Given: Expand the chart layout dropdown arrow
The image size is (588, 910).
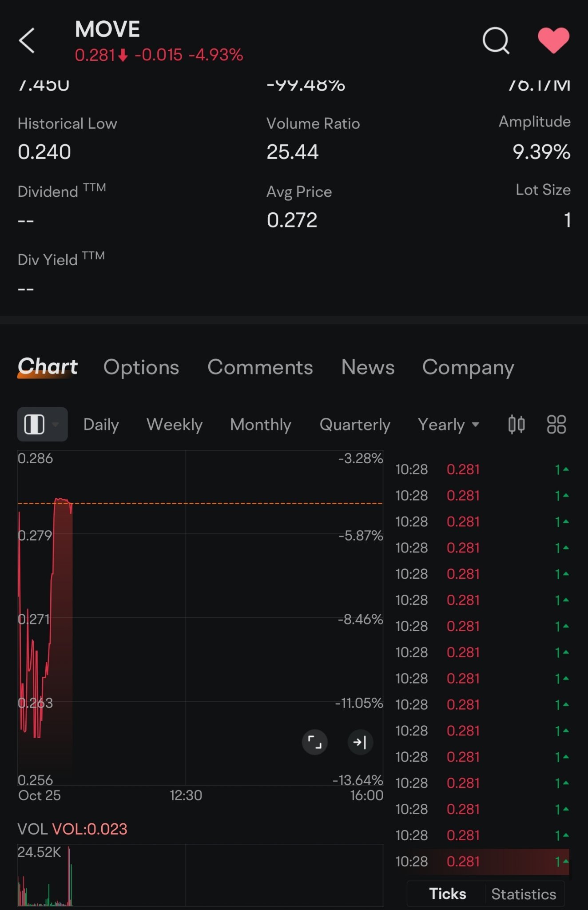Looking at the screenshot, I should coord(56,424).
